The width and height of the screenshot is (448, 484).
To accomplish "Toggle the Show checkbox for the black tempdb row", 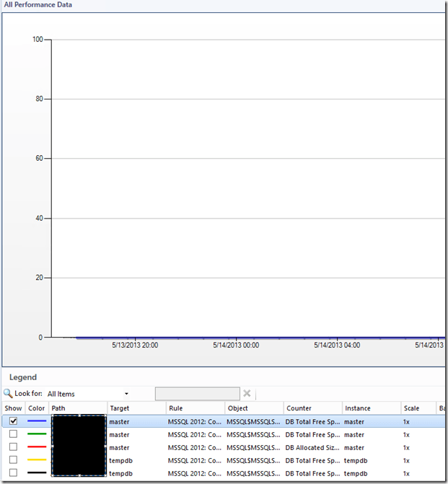I will click(13, 473).
